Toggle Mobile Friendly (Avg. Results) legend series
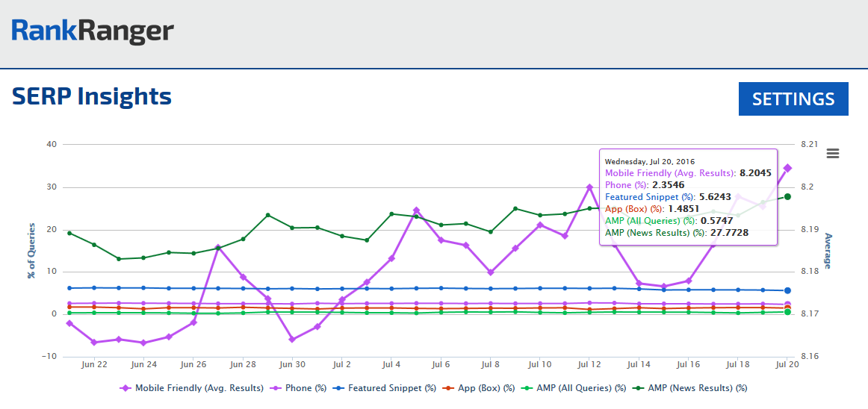The width and height of the screenshot is (868, 409). pos(192,388)
